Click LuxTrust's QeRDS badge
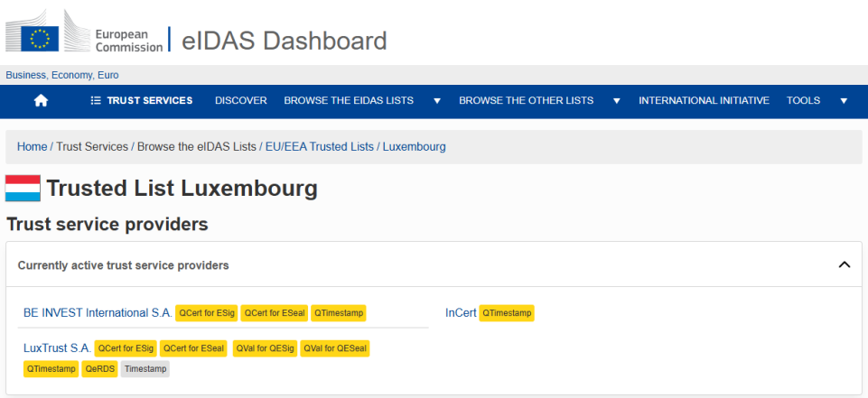The width and height of the screenshot is (868, 398). coord(100,369)
